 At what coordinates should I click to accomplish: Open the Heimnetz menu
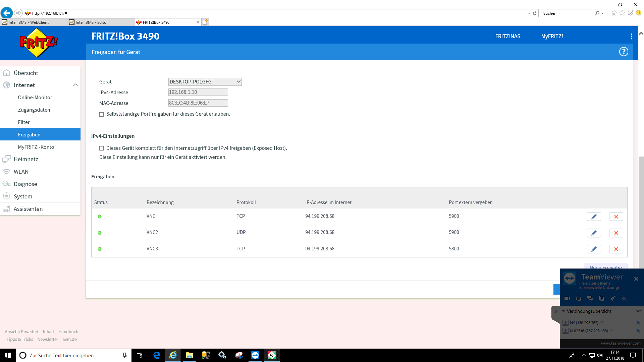26,159
